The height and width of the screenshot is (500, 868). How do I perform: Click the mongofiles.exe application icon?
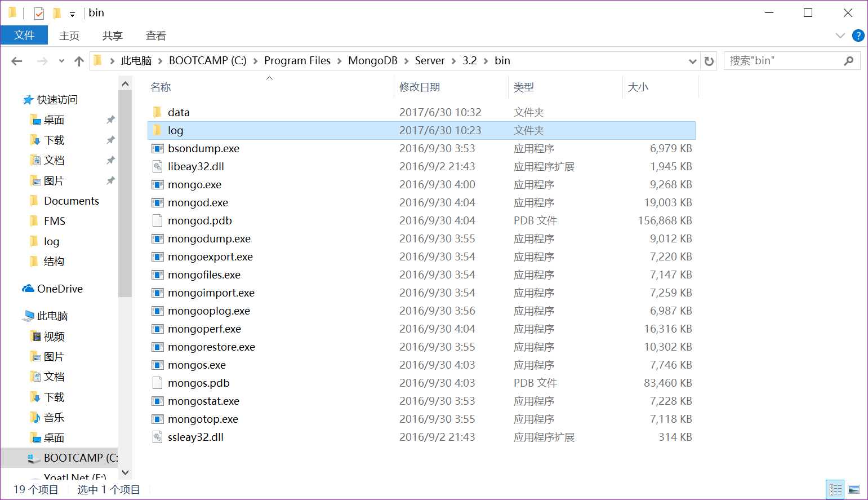coord(158,275)
